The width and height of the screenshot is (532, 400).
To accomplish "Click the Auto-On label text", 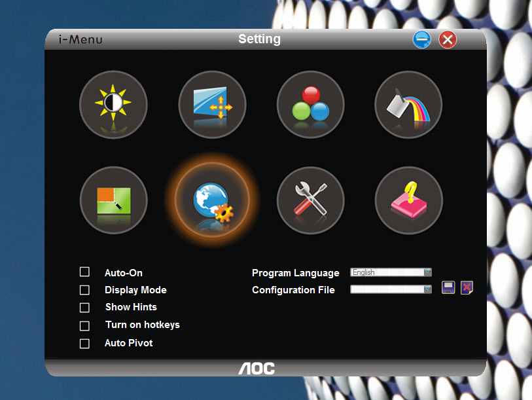I will coord(124,273).
